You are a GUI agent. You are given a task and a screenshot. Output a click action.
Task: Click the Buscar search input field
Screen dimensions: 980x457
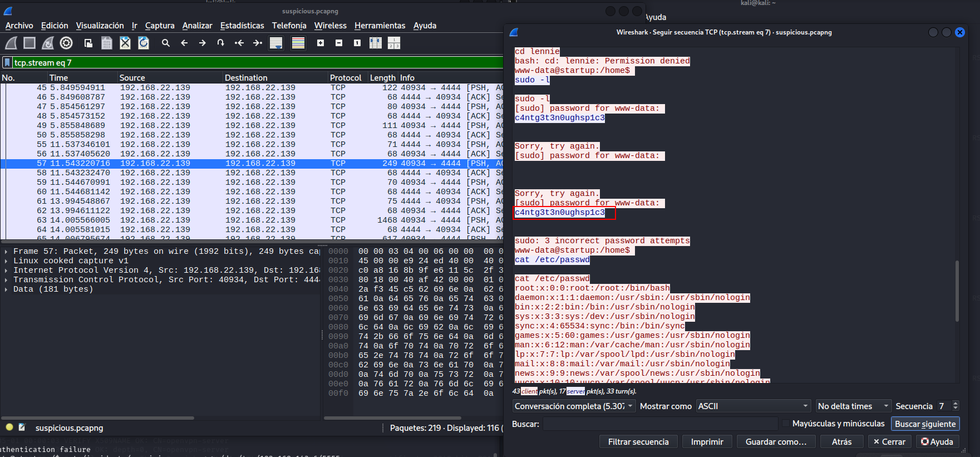pos(660,424)
